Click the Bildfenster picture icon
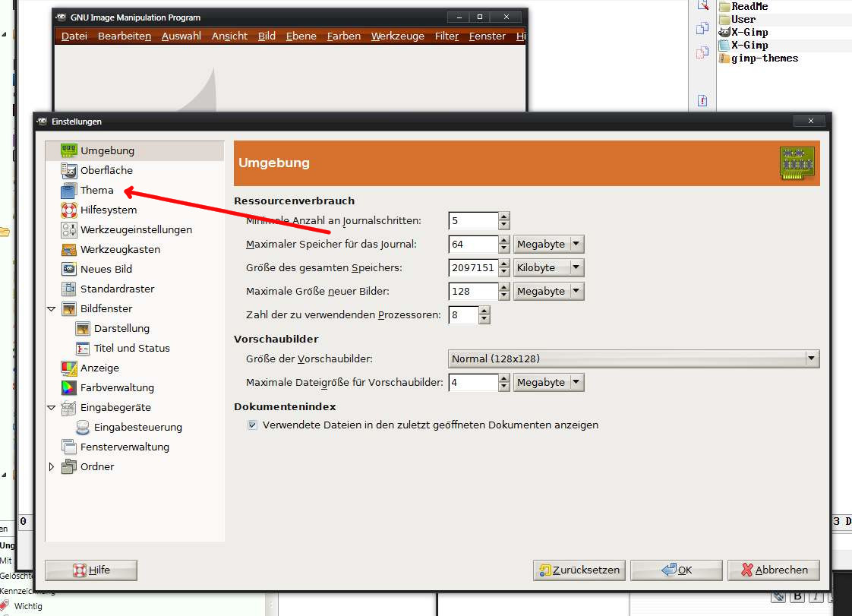Viewport: 852px width, 616px height. tap(69, 309)
